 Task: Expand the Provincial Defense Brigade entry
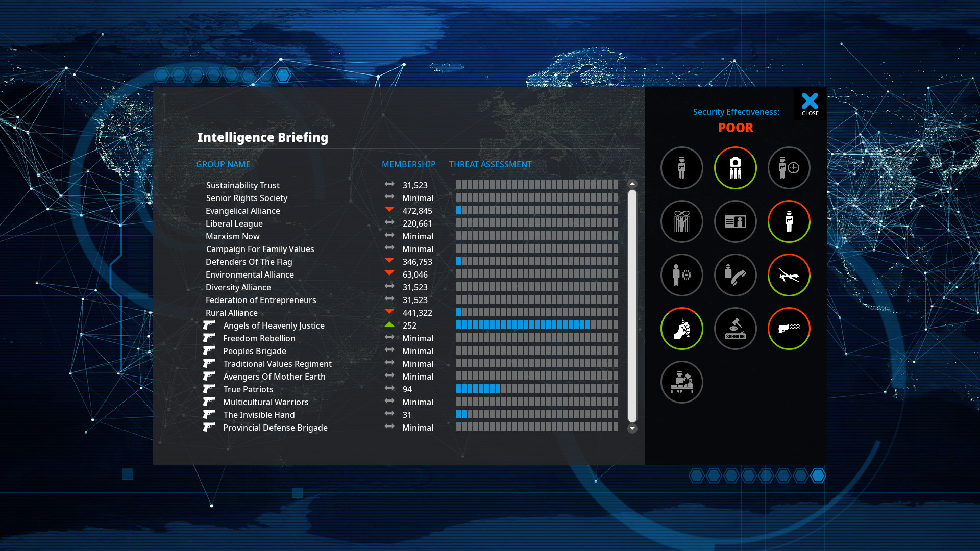click(275, 427)
